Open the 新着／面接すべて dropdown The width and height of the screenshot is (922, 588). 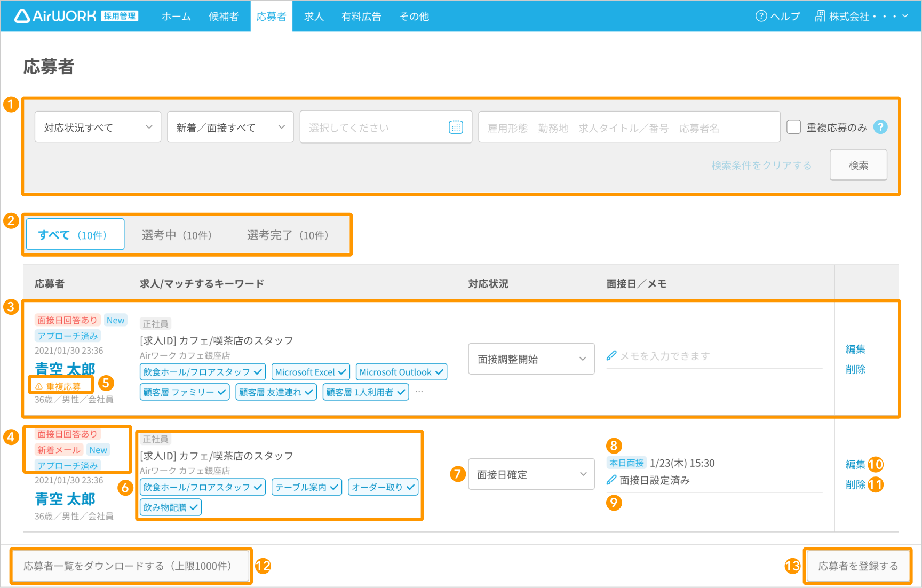click(x=230, y=127)
